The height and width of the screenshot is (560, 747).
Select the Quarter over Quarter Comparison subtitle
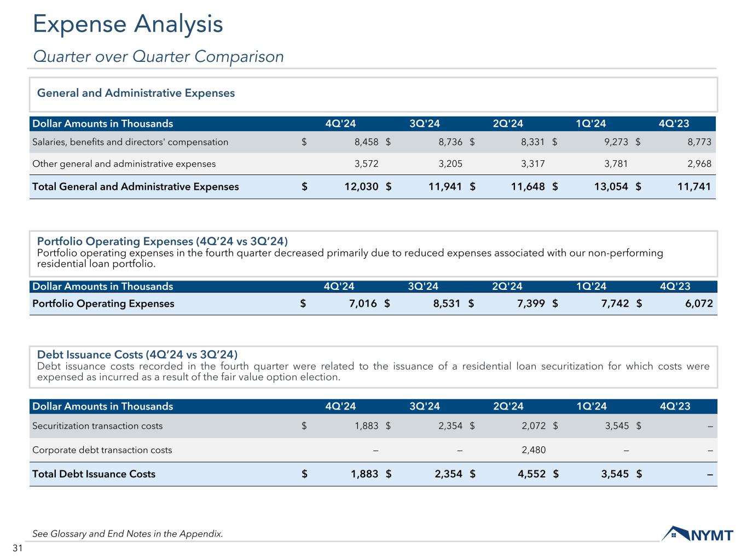pyautogui.click(x=158, y=56)
